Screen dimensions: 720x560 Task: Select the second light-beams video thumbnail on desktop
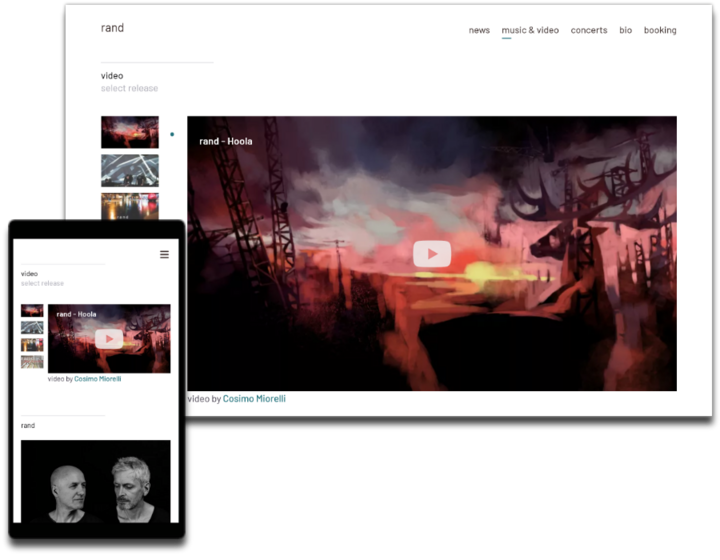click(x=130, y=171)
